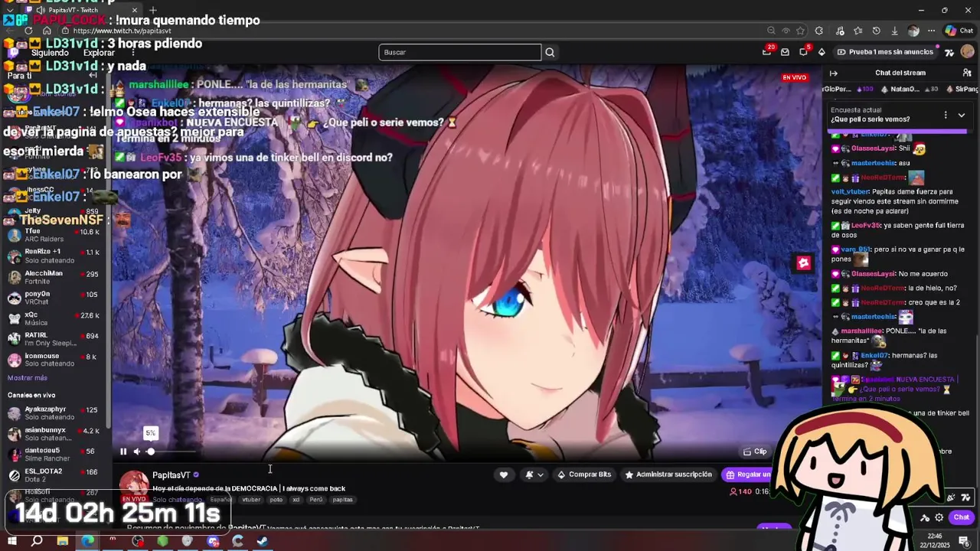Click the purple Chat send button

961,517
